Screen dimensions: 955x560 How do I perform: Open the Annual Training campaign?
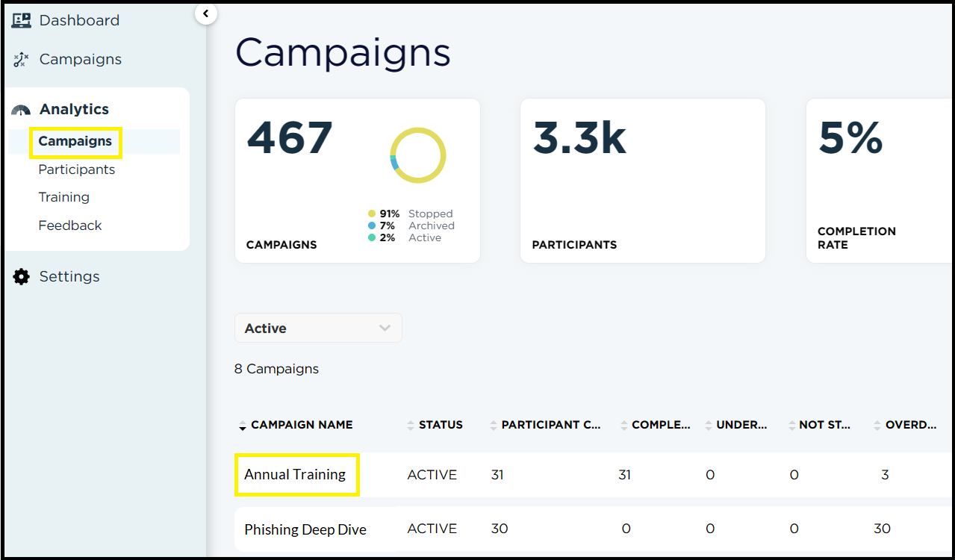pyautogui.click(x=295, y=475)
